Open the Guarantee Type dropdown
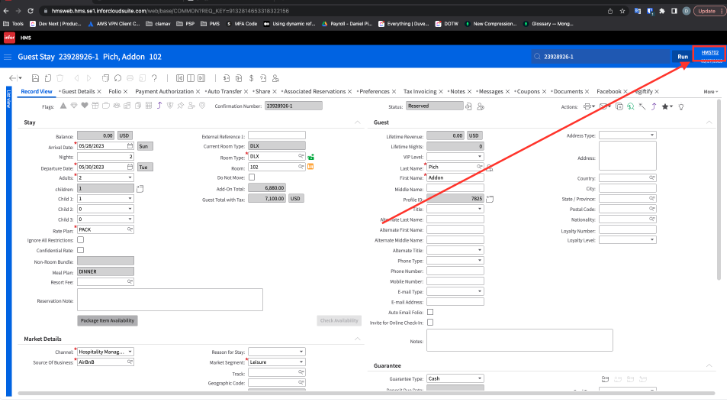 click(479, 379)
